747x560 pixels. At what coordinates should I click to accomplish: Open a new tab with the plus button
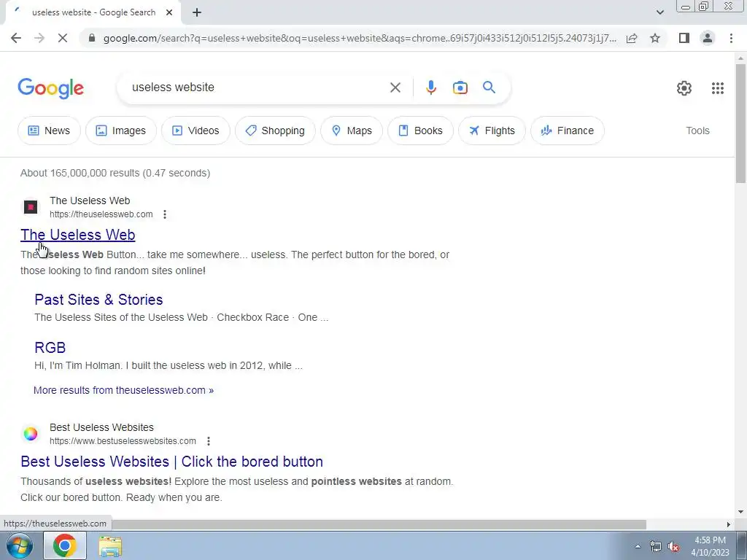coord(197,12)
